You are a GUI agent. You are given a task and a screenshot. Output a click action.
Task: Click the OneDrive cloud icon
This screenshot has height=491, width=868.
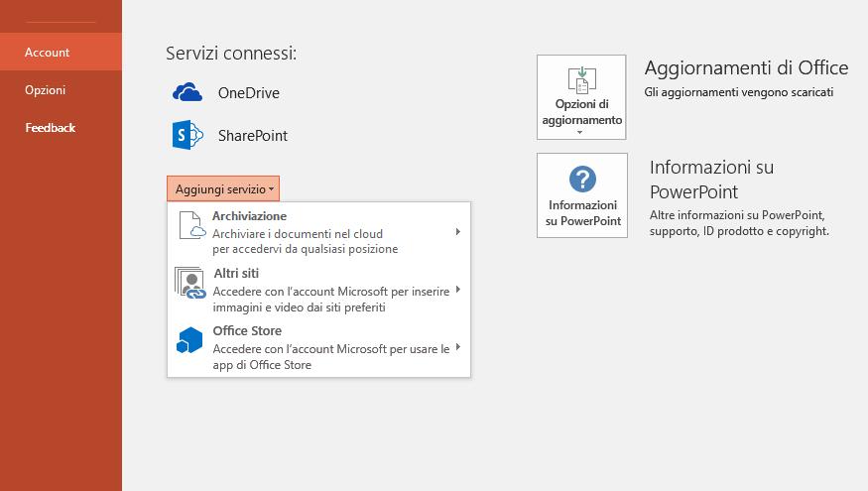point(187,93)
